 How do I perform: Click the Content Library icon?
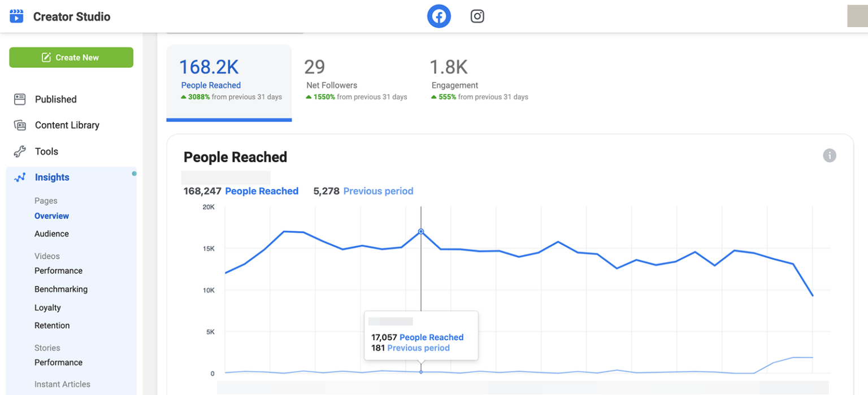(x=20, y=125)
